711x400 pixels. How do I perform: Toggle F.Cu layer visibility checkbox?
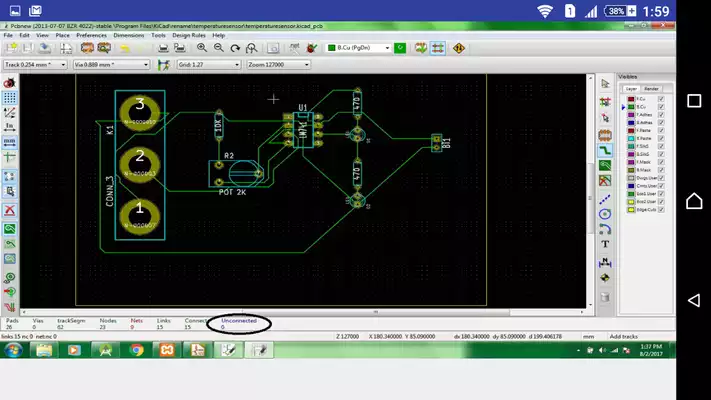tap(661, 99)
